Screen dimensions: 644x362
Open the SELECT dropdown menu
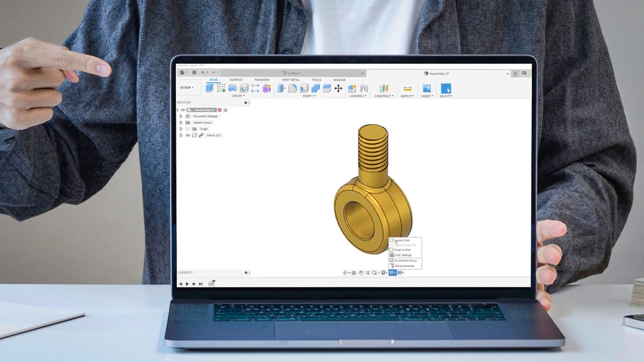click(446, 96)
